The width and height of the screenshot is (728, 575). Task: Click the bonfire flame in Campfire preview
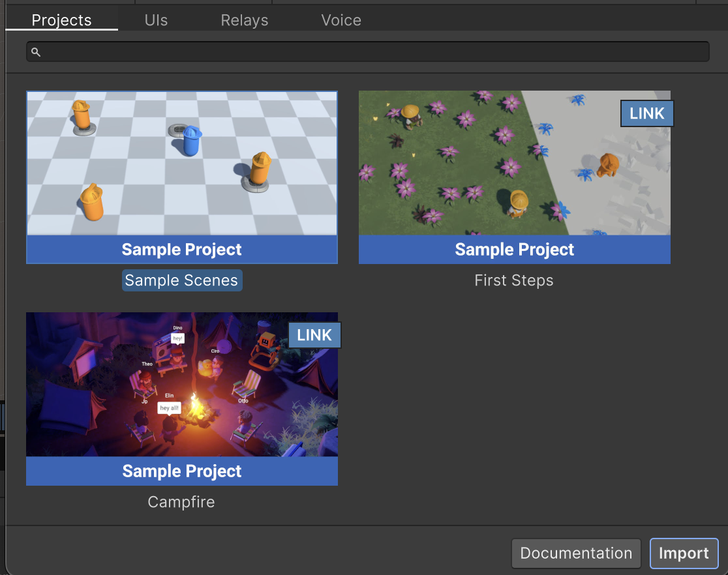coord(194,406)
